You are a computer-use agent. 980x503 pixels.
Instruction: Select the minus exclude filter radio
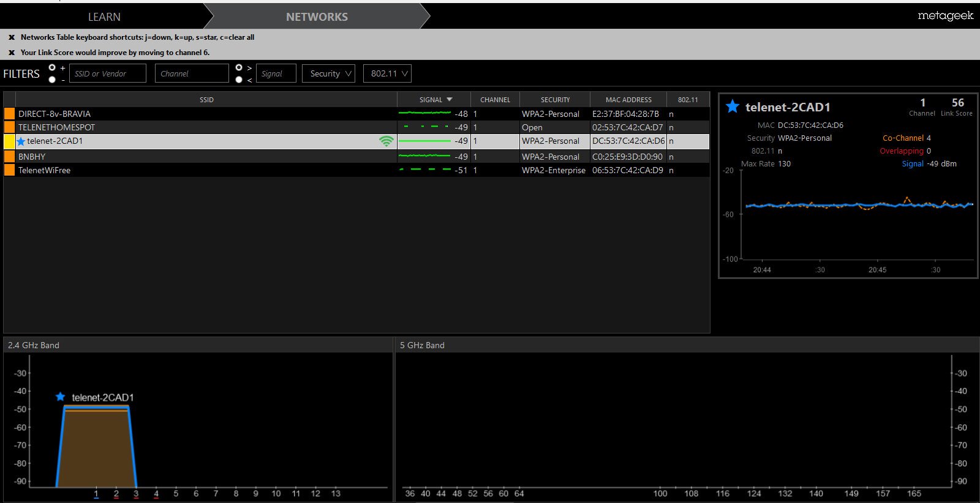[52, 80]
